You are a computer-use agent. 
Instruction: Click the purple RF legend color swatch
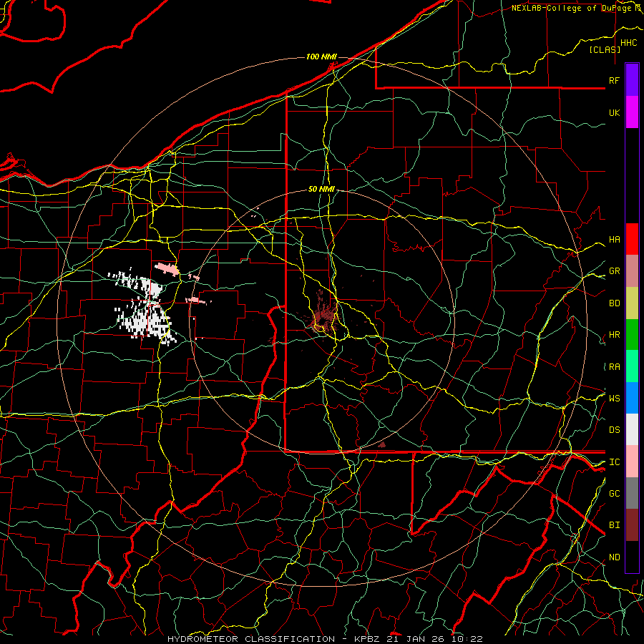(632, 80)
